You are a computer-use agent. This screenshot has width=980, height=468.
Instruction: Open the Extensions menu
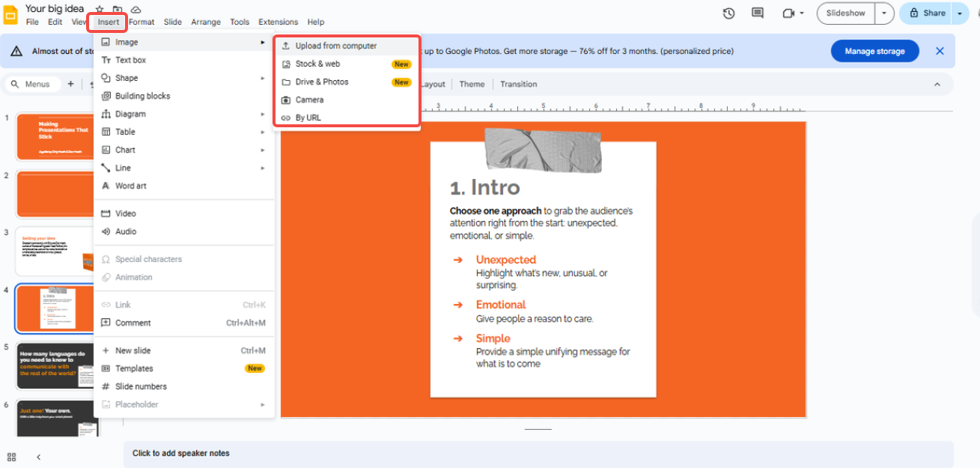click(x=278, y=22)
